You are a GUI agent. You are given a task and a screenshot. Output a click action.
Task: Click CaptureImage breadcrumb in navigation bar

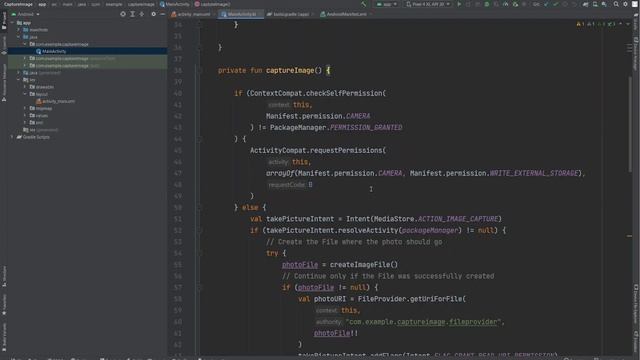tap(18, 4)
